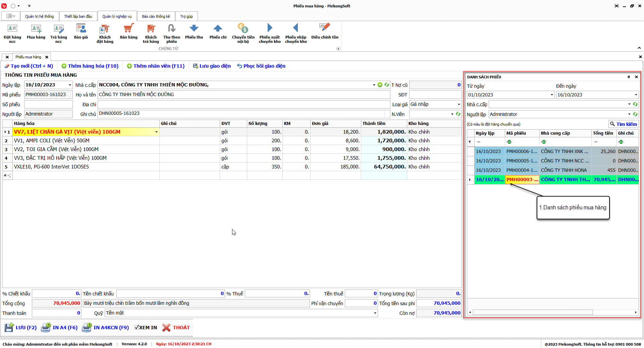Expand the Ngày lập date dropdown

click(70, 85)
